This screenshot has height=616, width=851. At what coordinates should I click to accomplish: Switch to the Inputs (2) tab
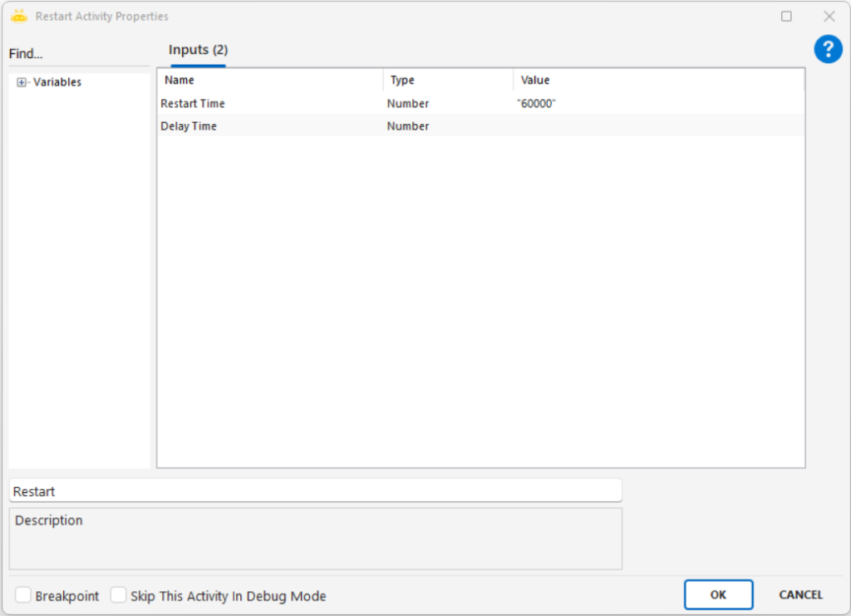(x=198, y=50)
